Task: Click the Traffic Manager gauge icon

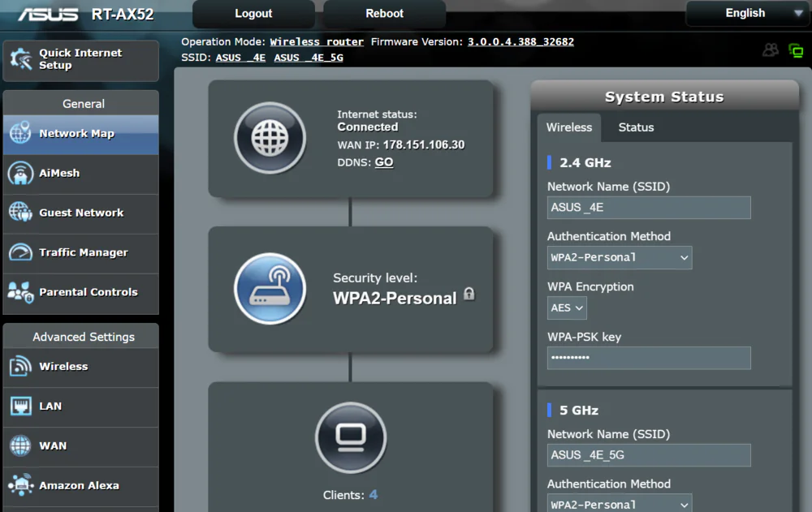Action: pyautogui.click(x=20, y=252)
